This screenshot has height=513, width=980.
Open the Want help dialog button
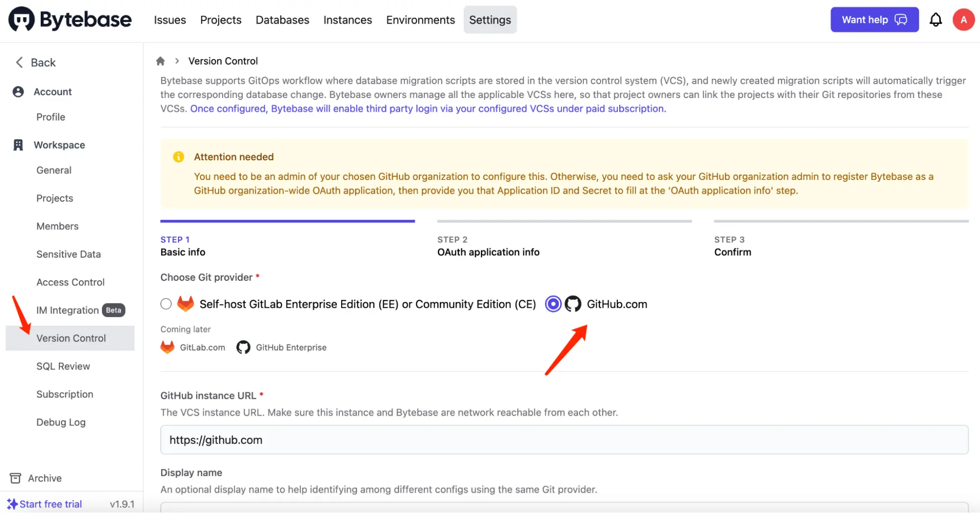[875, 20]
